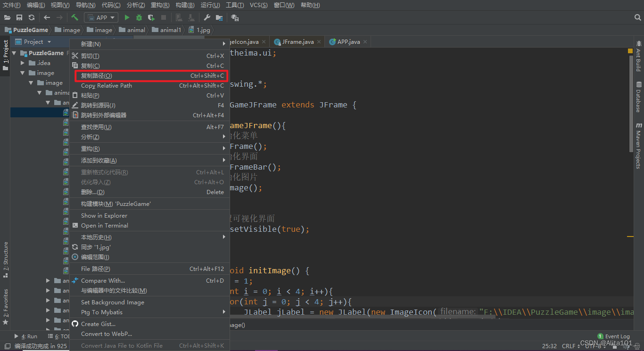Screen dimensions: 644x351
Task: Click the Search magnifier icon top right
Action: coord(637,17)
